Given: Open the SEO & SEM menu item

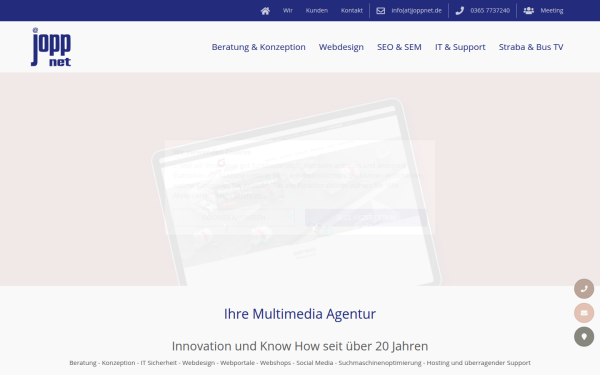Looking at the screenshot, I should 399,47.
